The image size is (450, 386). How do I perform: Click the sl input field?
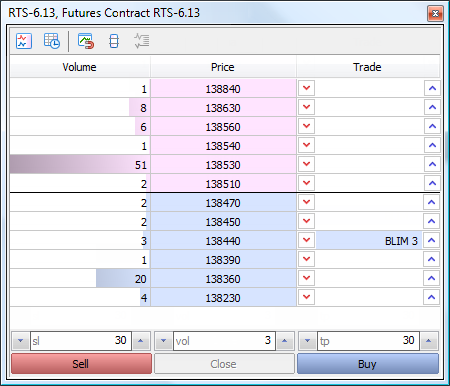(81, 341)
